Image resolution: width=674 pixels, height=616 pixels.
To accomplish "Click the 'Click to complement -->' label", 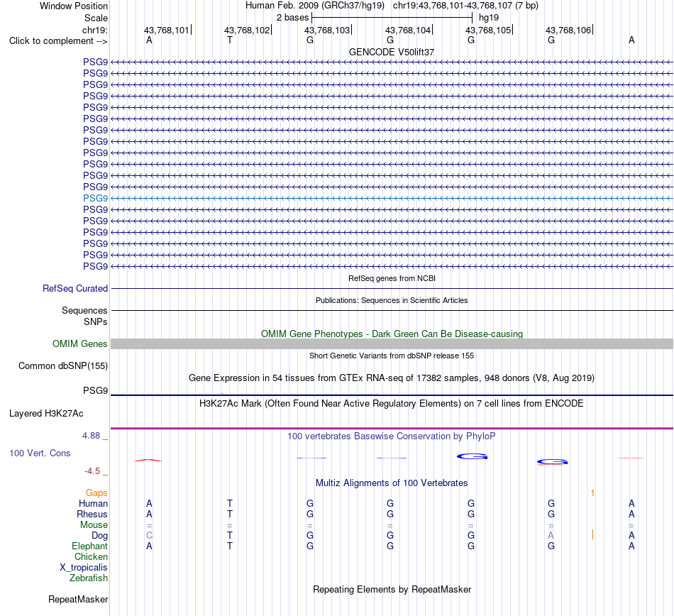I will [58, 41].
